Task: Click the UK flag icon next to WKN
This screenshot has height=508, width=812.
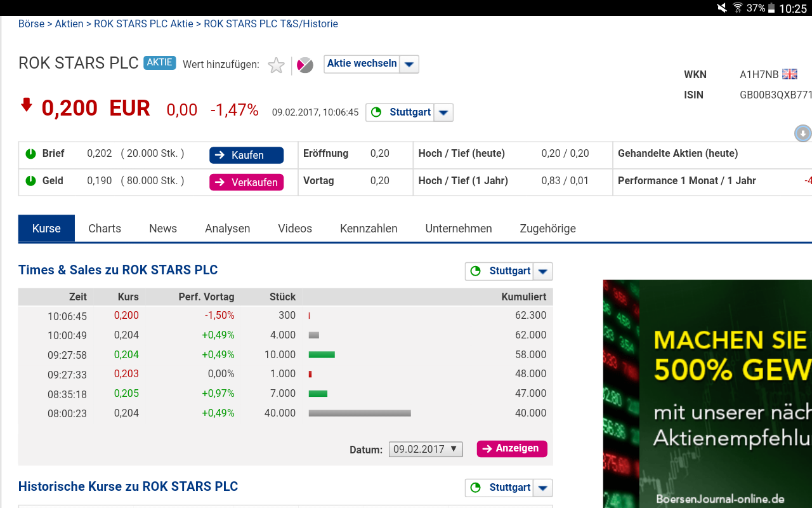Action: [790, 74]
